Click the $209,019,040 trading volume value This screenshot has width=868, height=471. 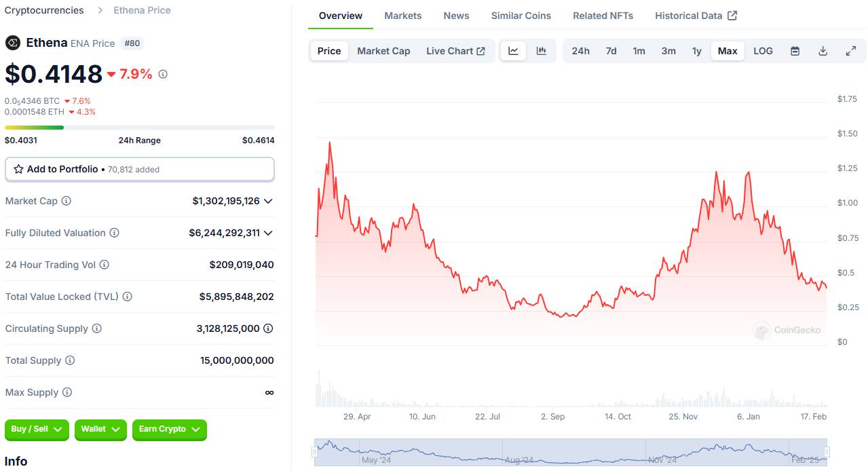pyautogui.click(x=242, y=265)
